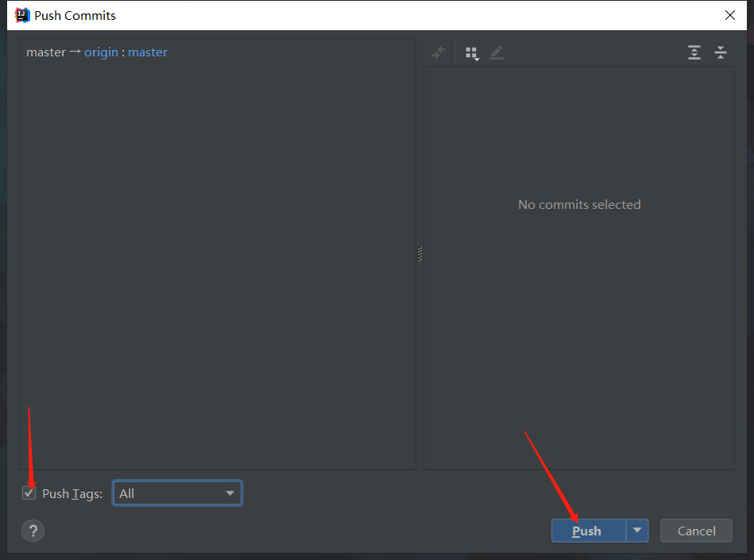Click the Collapse All icon

click(721, 53)
